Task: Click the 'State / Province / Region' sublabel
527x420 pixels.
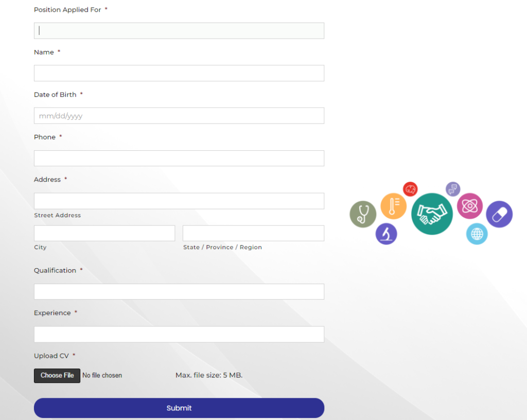Action: click(222, 247)
